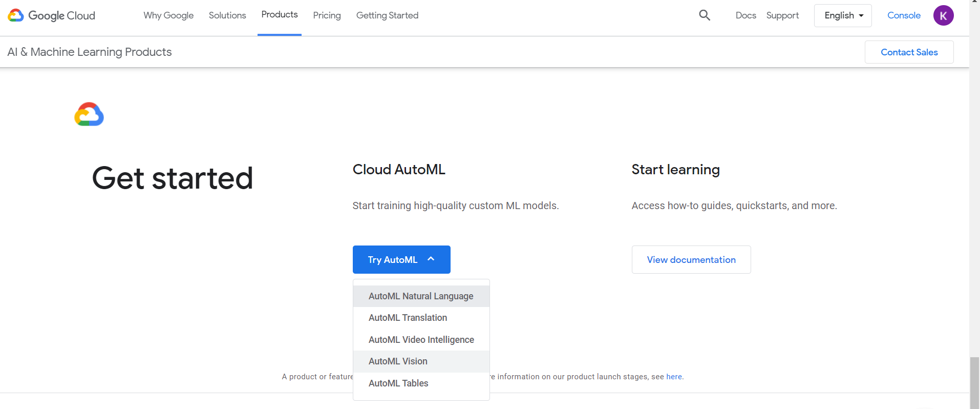Choose AutoML Tables menu entry
This screenshot has height=409, width=980.
(398, 383)
